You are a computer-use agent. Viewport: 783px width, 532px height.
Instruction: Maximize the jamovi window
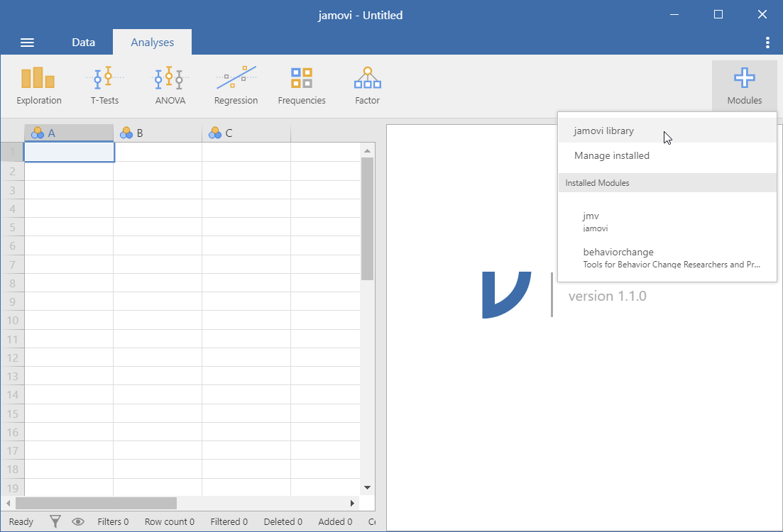pos(718,14)
